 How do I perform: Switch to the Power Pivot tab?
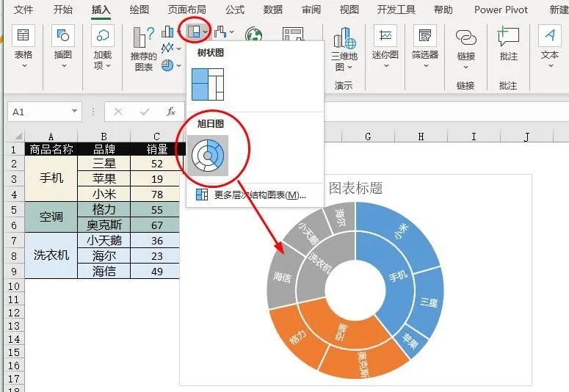(x=501, y=10)
